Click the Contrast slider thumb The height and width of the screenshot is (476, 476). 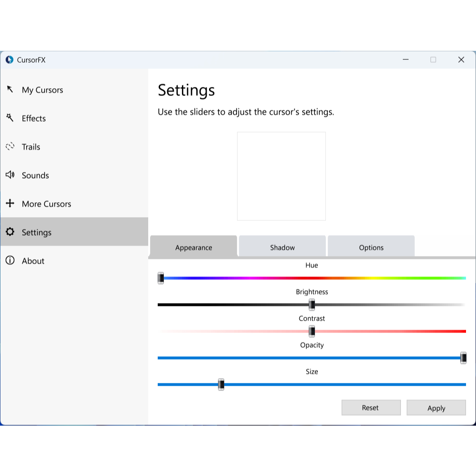coord(312,331)
